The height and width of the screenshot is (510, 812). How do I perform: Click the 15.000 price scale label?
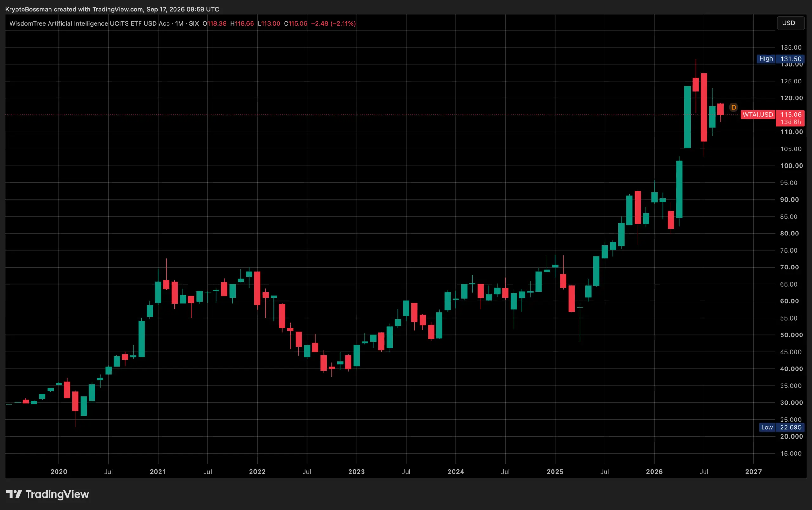(x=790, y=453)
